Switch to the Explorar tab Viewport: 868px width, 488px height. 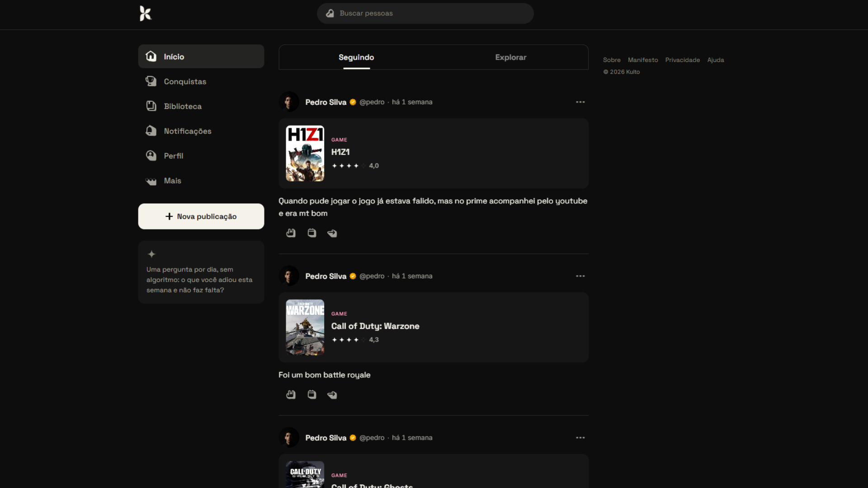pos(510,57)
